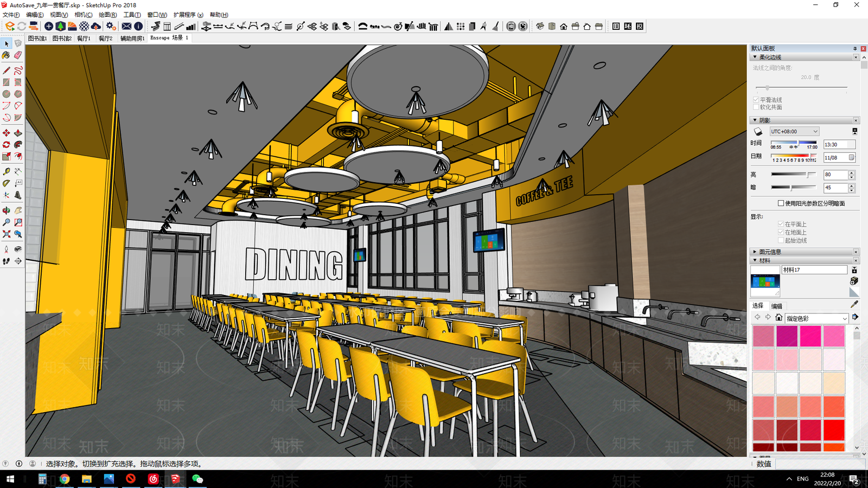868x488 pixels.
Task: Switch to the 图书馆2 scene tab
Action: [62, 38]
